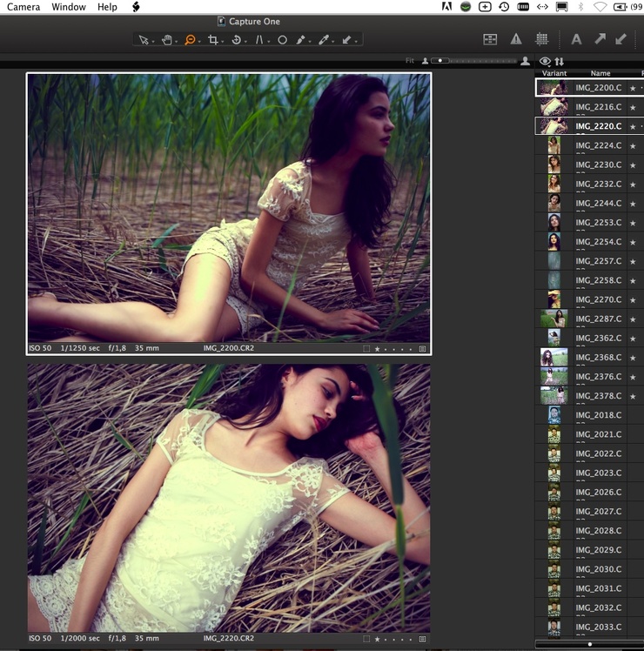
Task: Select the apply adjustments arrow tool
Action: click(346, 40)
